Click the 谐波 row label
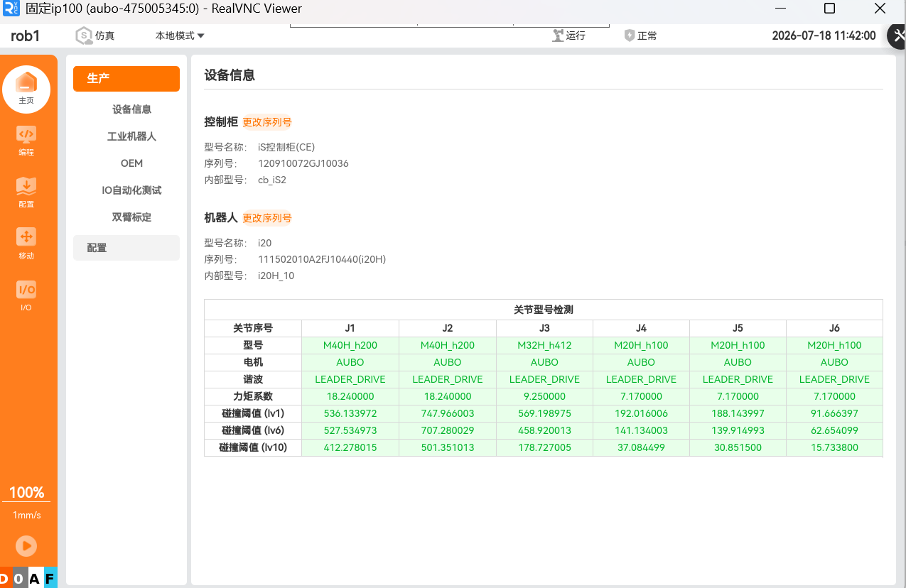The width and height of the screenshot is (906, 588). pos(253,379)
